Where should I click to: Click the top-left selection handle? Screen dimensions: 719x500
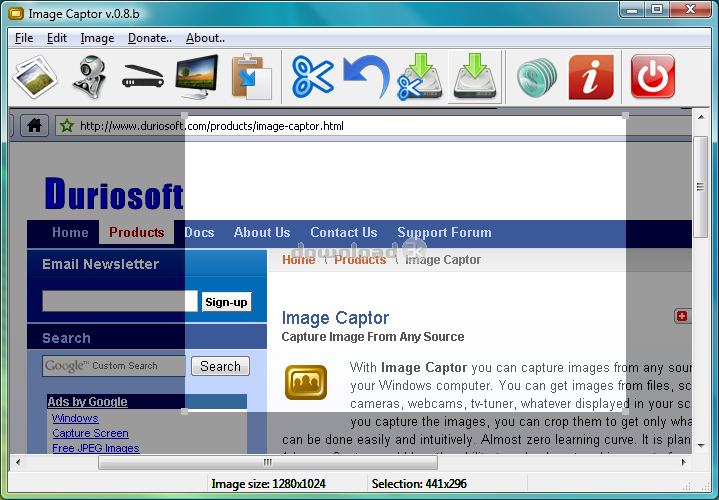coord(185,116)
